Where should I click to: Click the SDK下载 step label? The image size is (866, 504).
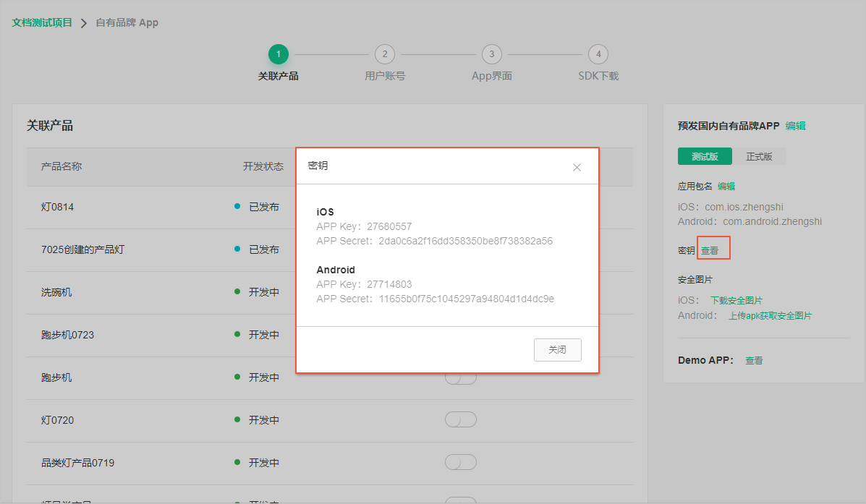[598, 76]
